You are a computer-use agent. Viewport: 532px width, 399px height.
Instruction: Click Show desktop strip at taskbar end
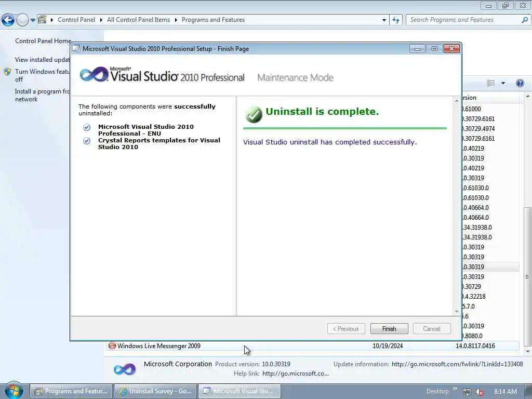click(x=528, y=391)
